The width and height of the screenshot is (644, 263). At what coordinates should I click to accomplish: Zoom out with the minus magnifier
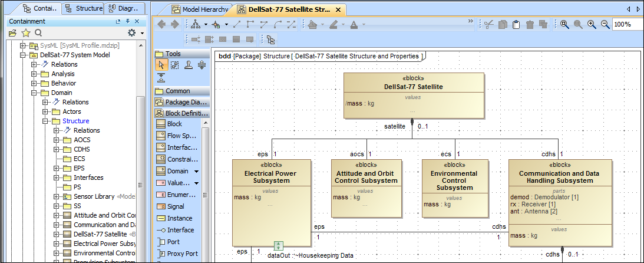click(605, 25)
